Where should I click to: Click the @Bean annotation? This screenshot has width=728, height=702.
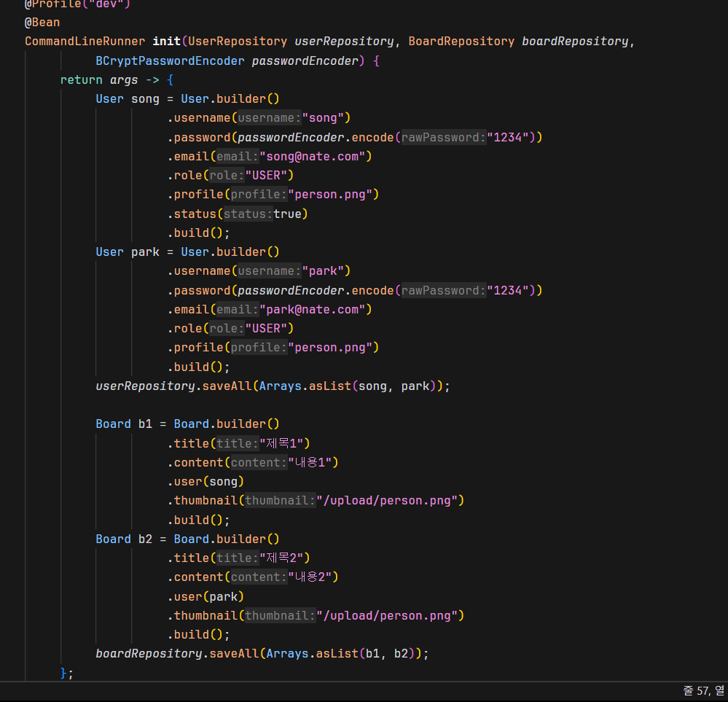coord(42,23)
